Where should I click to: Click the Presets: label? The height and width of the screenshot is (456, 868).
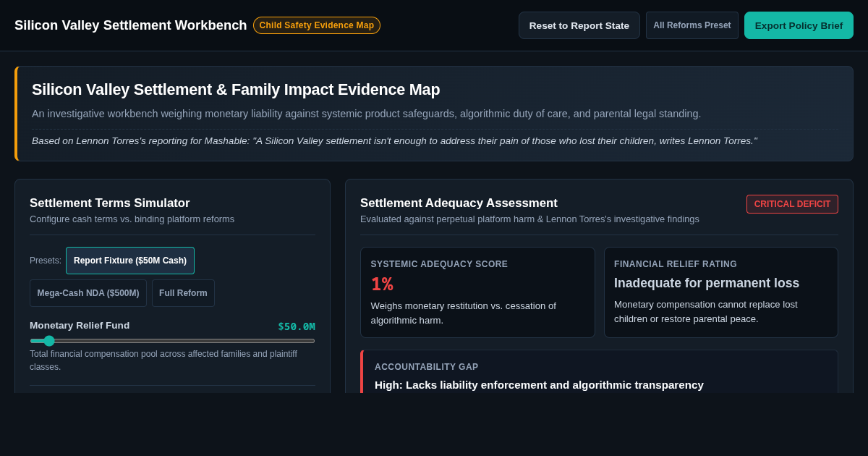point(46,261)
